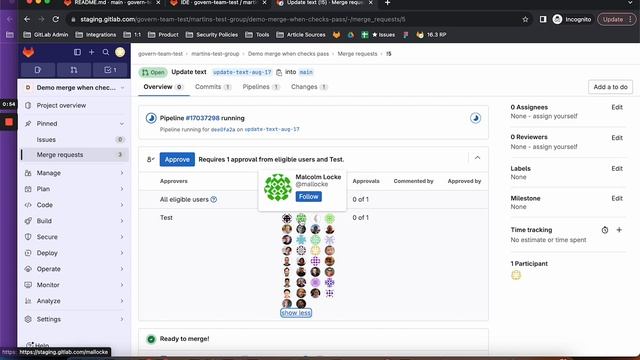Expand the Operate sidebar section
The image size is (640, 360).
[x=74, y=269]
